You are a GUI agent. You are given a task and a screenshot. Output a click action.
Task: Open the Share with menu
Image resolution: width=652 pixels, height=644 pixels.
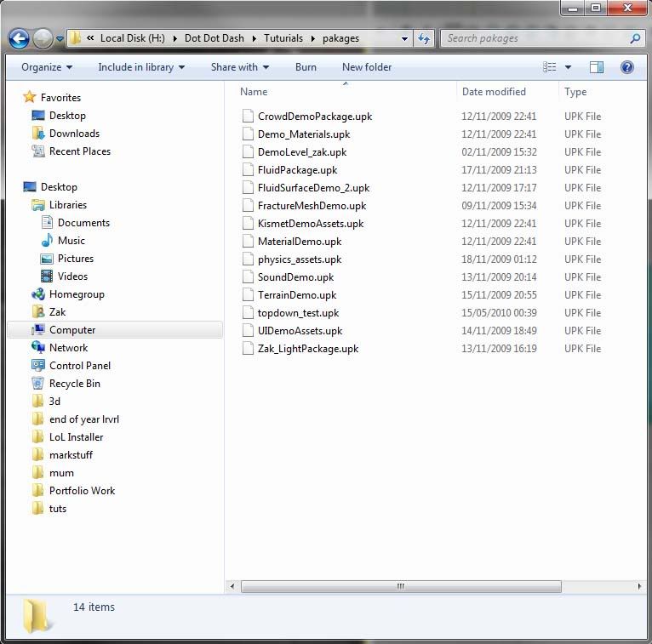(239, 67)
